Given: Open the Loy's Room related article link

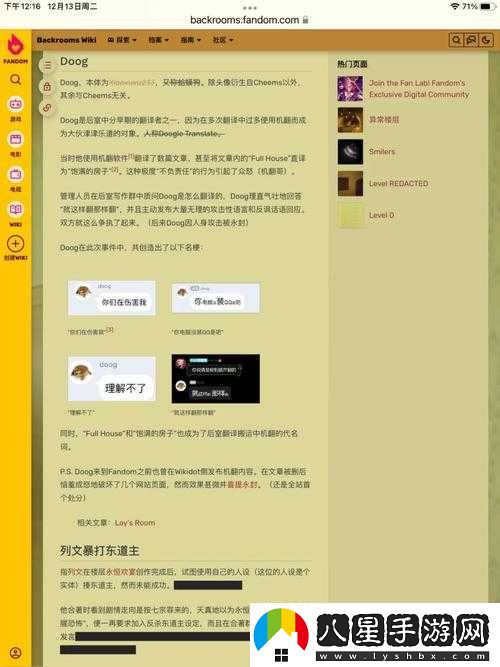Looking at the screenshot, I should 135,523.
